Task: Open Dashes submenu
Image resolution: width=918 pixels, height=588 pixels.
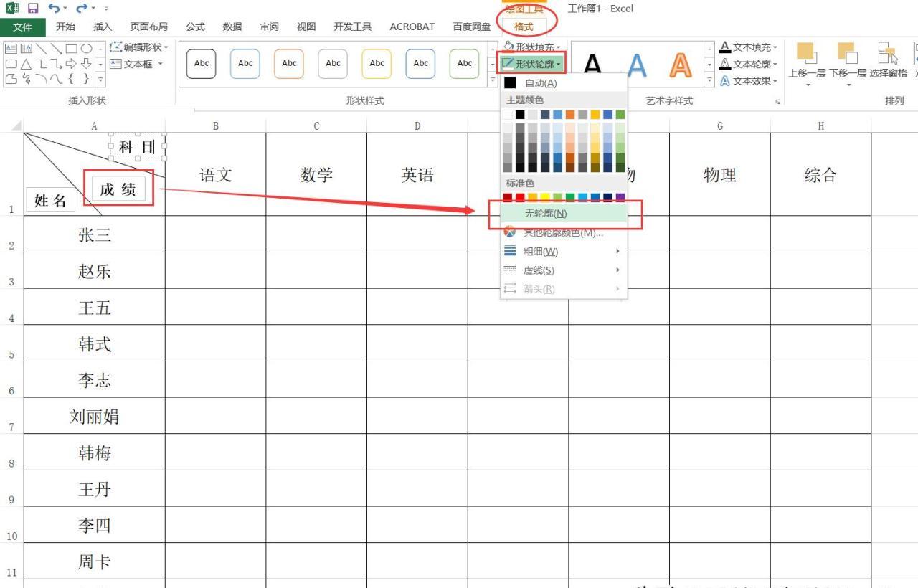Action: (564, 270)
